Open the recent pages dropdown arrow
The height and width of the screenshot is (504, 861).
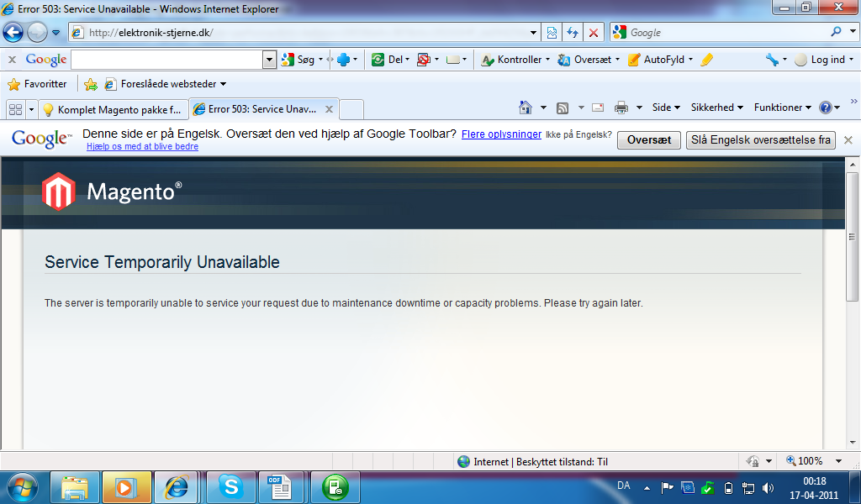(56, 33)
